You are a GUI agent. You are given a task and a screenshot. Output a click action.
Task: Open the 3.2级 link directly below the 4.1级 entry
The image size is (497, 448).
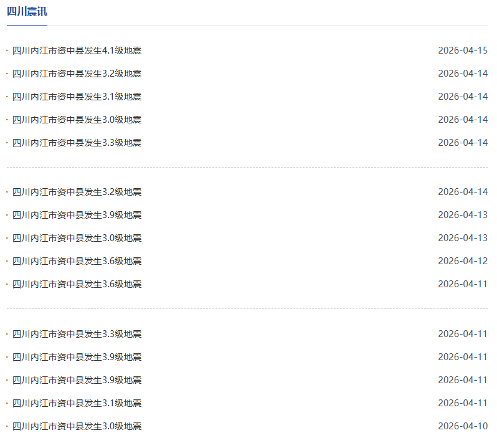pos(77,74)
